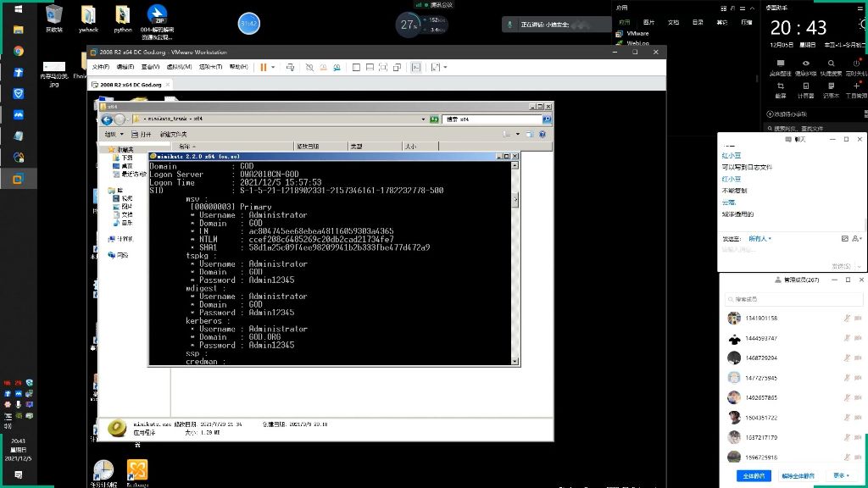
Task: Select 下载 in the Explorer favorites tree
Action: click(122, 158)
